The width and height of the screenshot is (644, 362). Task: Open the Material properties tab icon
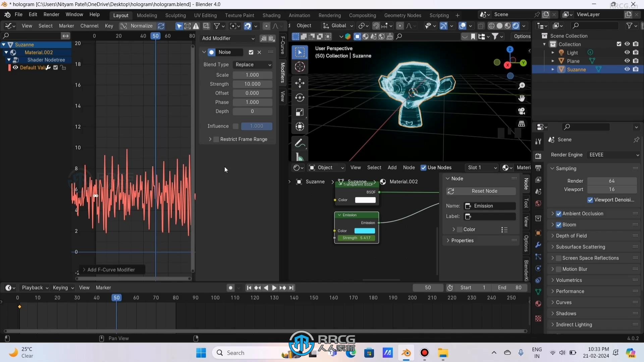click(538, 304)
